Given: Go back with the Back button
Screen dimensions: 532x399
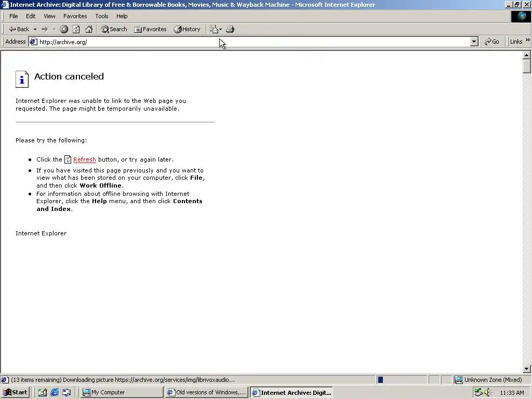Looking at the screenshot, I should (x=19, y=29).
